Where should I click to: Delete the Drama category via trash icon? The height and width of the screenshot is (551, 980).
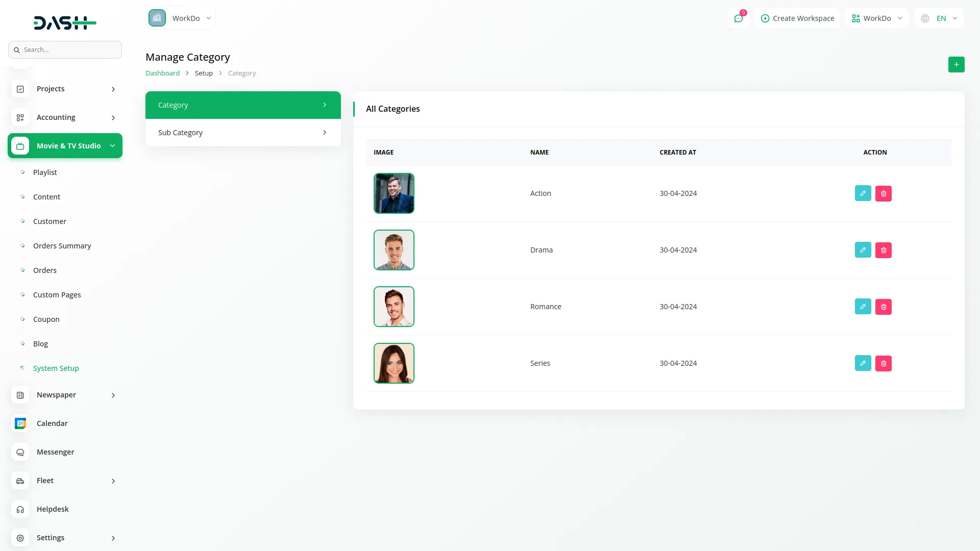(x=883, y=250)
